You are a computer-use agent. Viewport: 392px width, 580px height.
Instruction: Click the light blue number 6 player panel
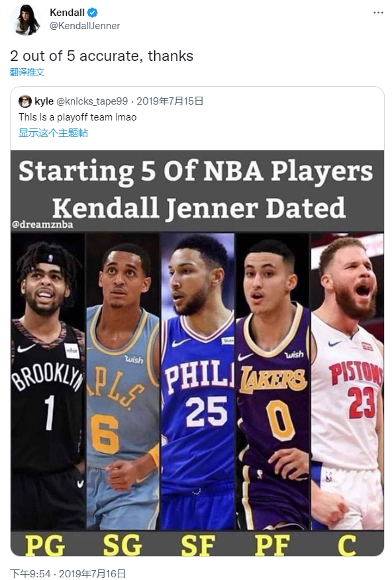(122, 381)
